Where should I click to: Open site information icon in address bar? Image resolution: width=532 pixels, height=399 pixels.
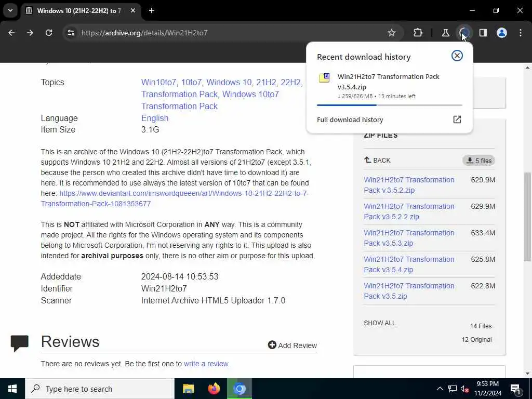[x=71, y=33]
